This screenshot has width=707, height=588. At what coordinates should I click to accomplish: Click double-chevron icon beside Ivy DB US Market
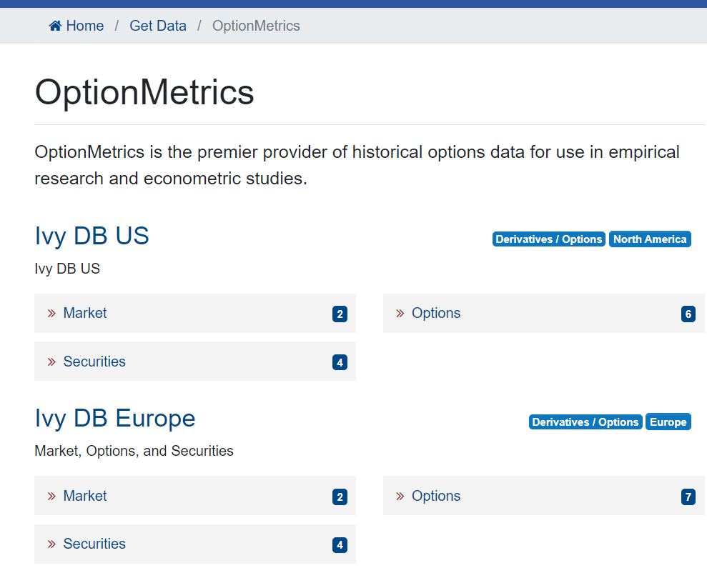[x=51, y=314]
